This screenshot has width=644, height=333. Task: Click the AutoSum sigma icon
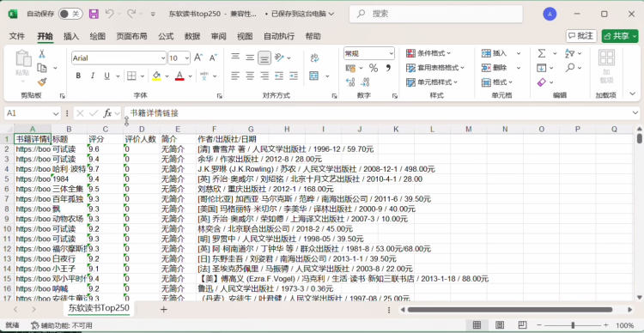pyautogui.click(x=542, y=54)
